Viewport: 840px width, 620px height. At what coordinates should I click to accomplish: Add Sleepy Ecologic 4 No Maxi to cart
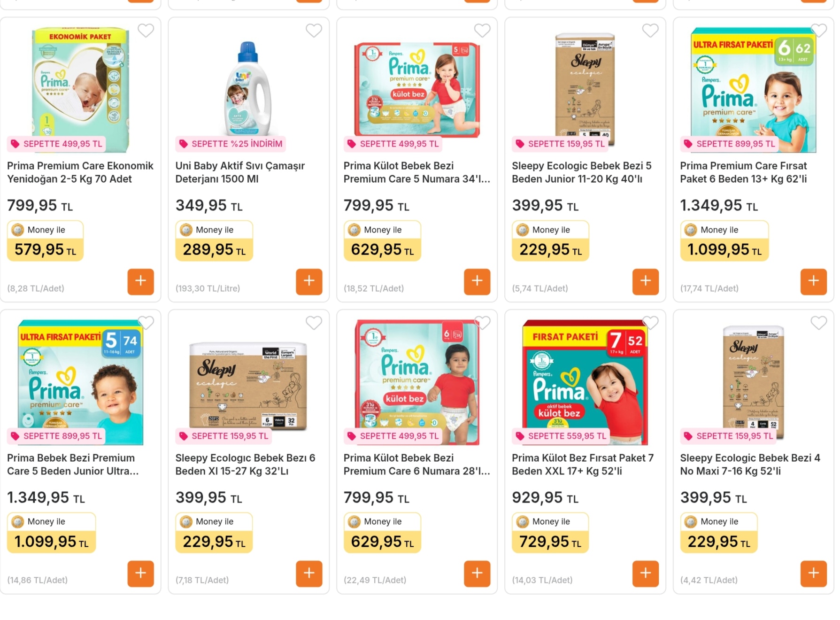[x=813, y=573]
